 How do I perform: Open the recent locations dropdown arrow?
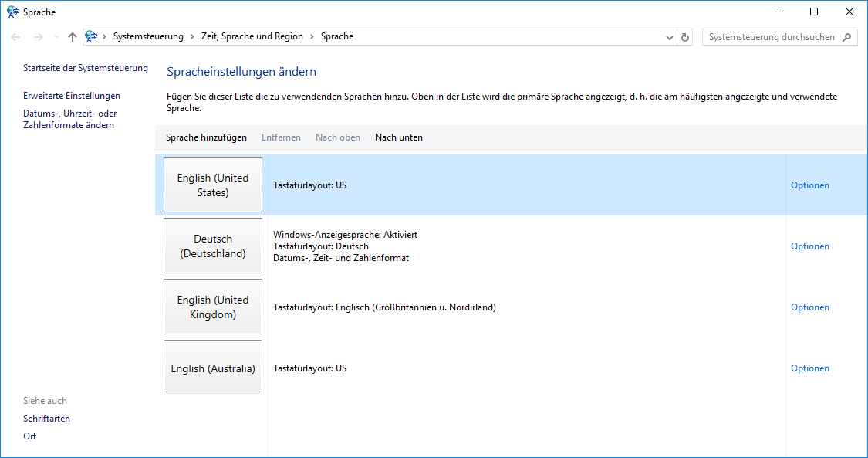click(56, 37)
